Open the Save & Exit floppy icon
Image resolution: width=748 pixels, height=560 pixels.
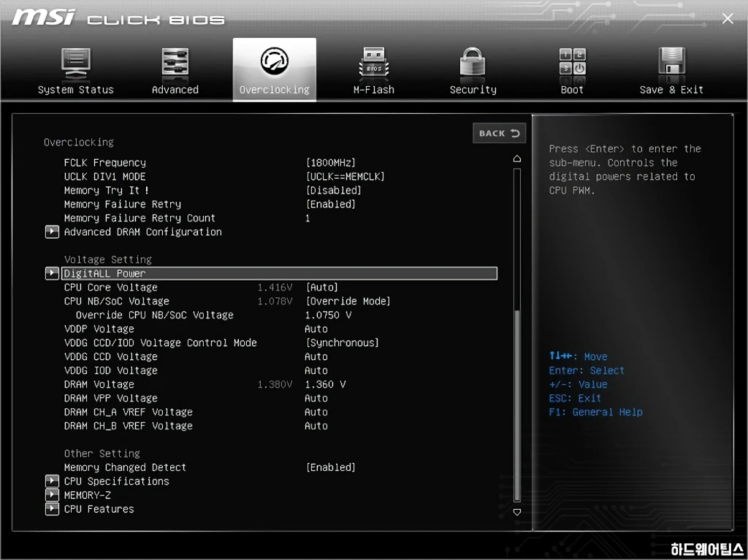pos(672,61)
